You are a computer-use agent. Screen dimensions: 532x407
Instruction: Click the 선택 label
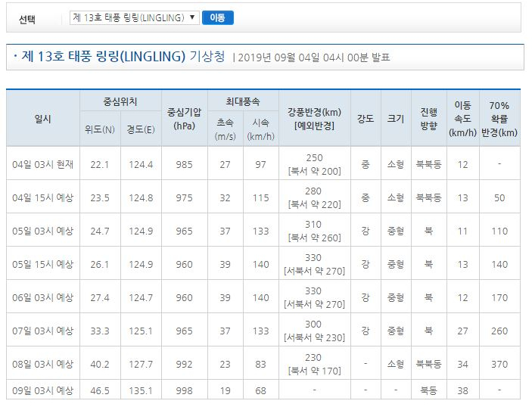click(x=27, y=20)
